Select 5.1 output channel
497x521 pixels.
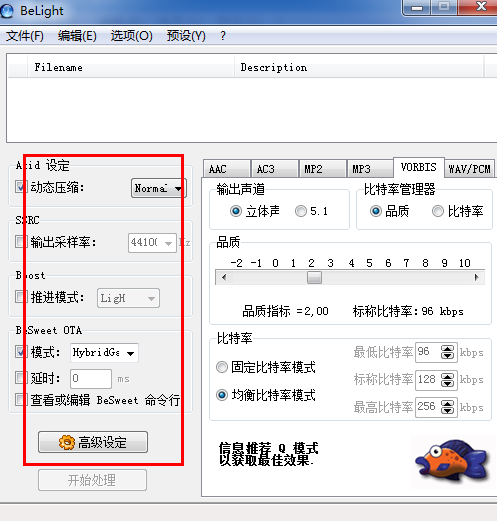(x=301, y=211)
